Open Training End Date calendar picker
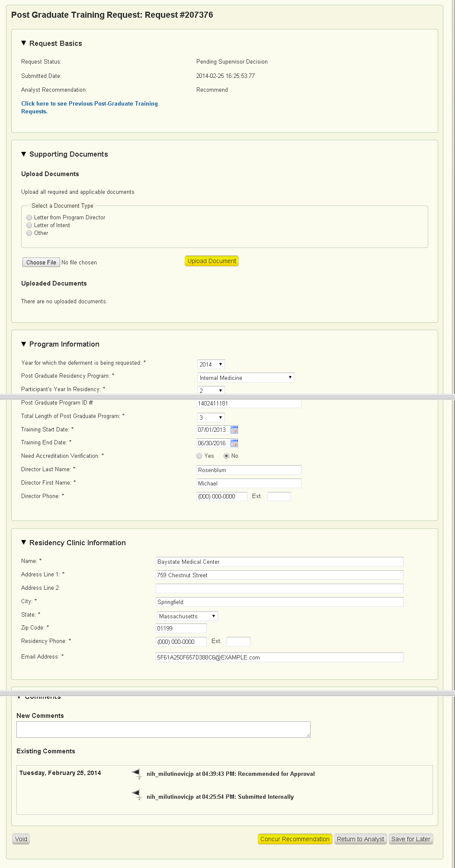The width and height of the screenshot is (455, 868). (x=234, y=443)
